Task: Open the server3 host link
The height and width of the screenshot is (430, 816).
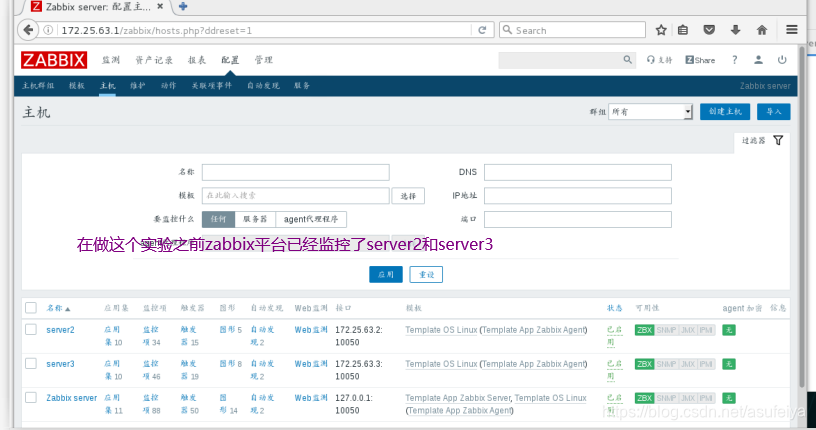Action: point(60,364)
